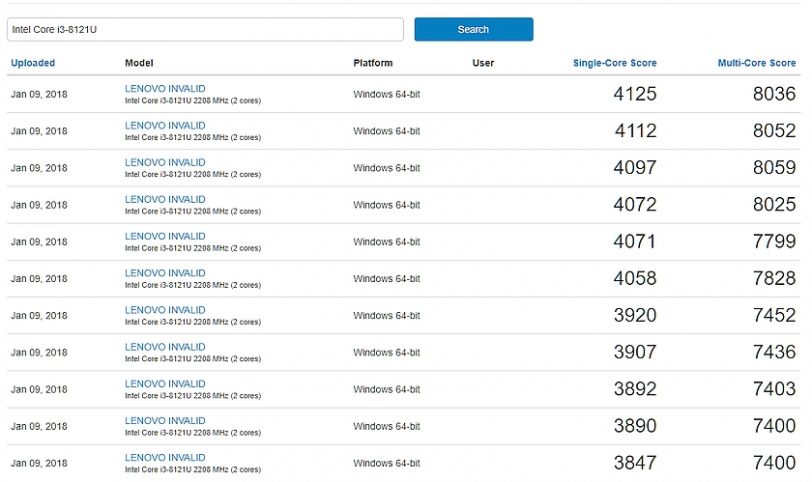Select single-core score 4071
The image size is (812, 482).
coord(635,241)
